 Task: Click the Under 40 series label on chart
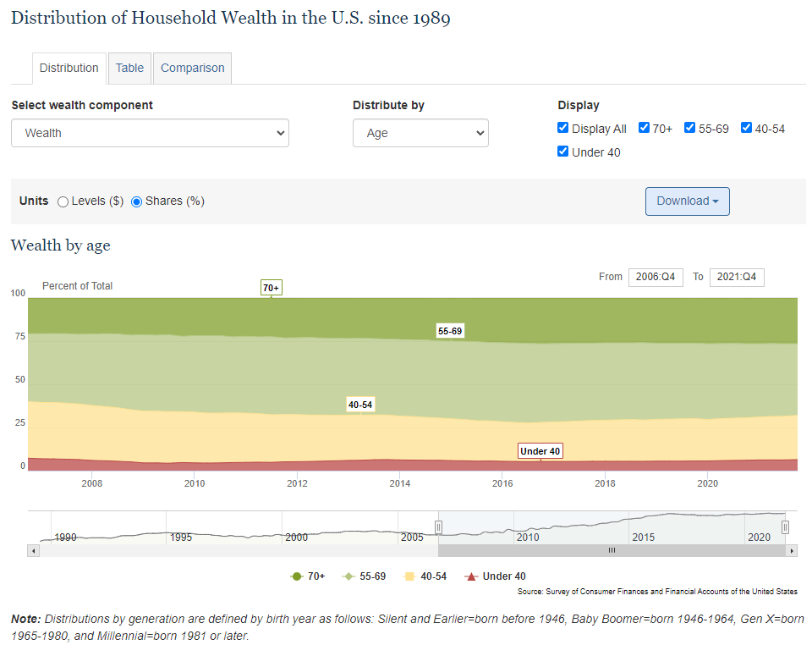point(540,451)
